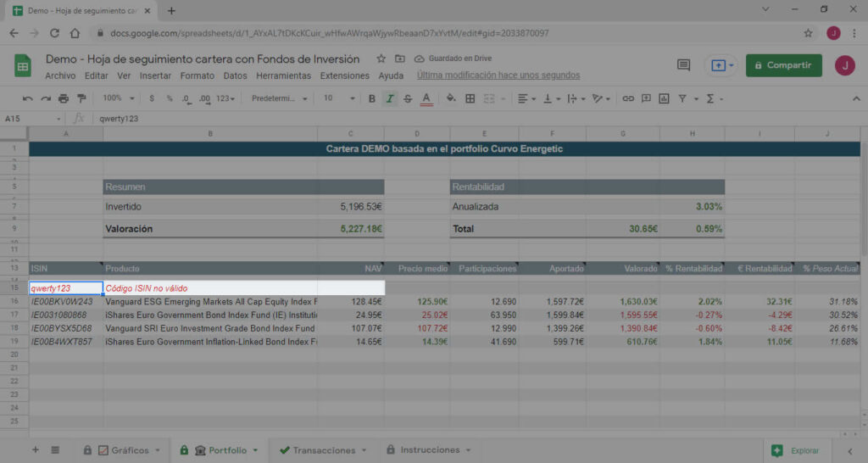Image resolution: width=868 pixels, height=463 pixels.
Task: Add a new sheet
Action: tap(36, 449)
